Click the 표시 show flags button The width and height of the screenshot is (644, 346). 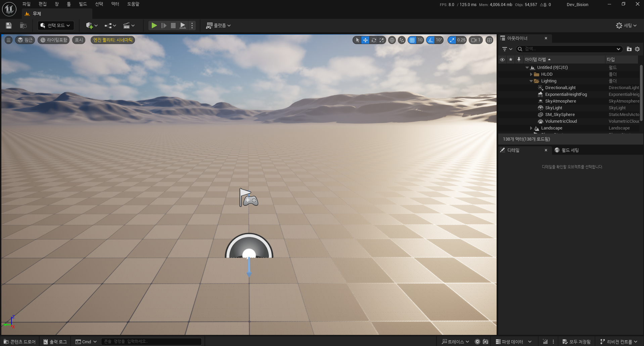coord(79,40)
